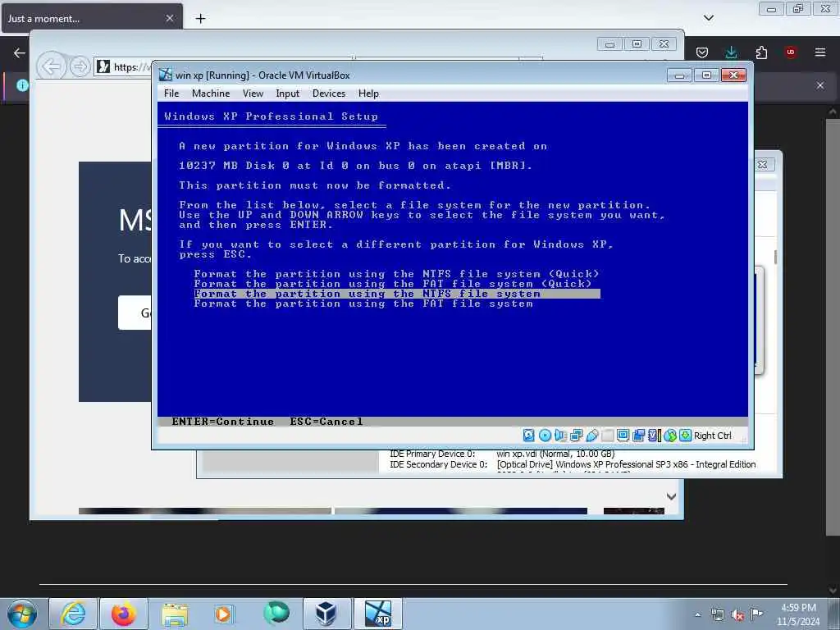Image resolution: width=840 pixels, height=630 pixels.
Task: Open the Machine menu
Action: click(x=211, y=94)
